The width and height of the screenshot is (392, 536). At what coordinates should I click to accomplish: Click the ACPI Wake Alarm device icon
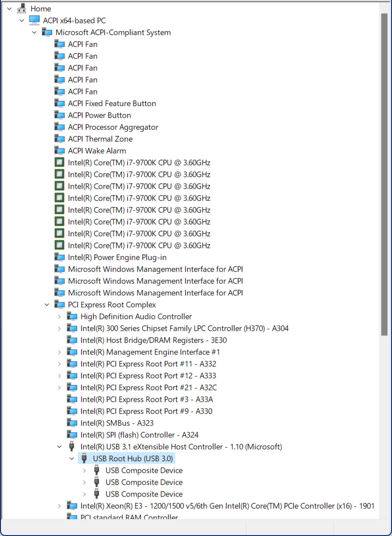[59, 151]
